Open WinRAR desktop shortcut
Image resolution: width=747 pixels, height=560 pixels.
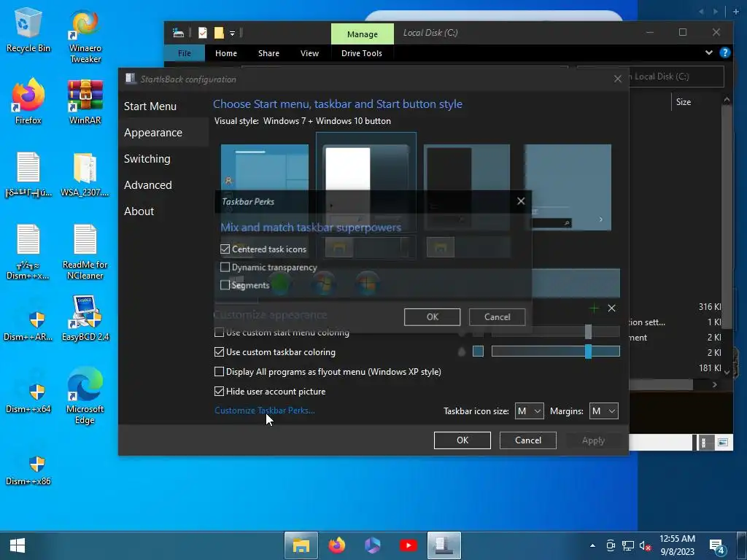(85, 101)
